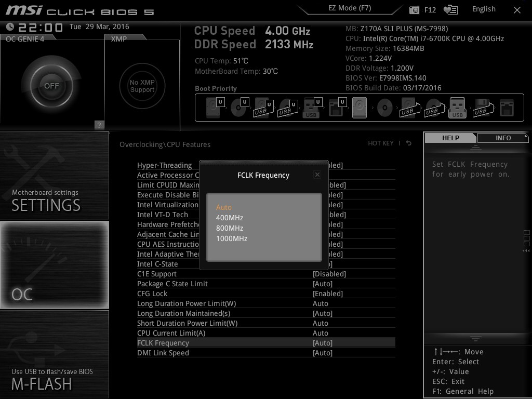This screenshot has width=532, height=399.
Task: Select the highlighted legacy hard disk boot icon
Action: point(360,108)
